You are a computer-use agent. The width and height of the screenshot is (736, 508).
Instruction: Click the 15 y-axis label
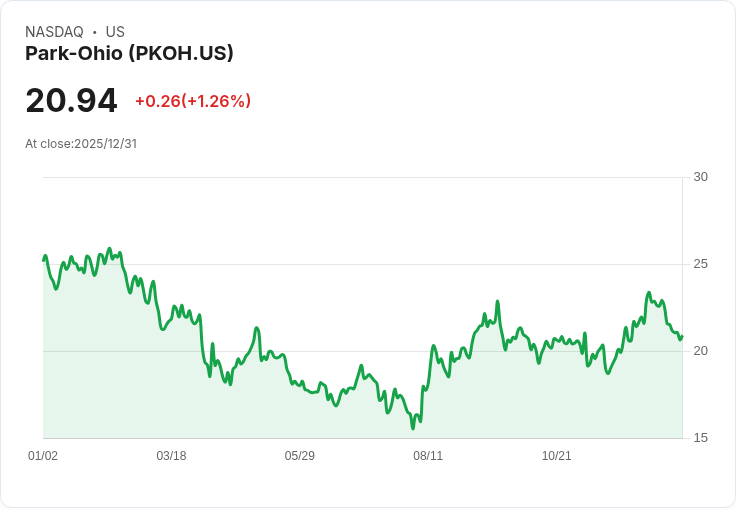[x=700, y=438]
